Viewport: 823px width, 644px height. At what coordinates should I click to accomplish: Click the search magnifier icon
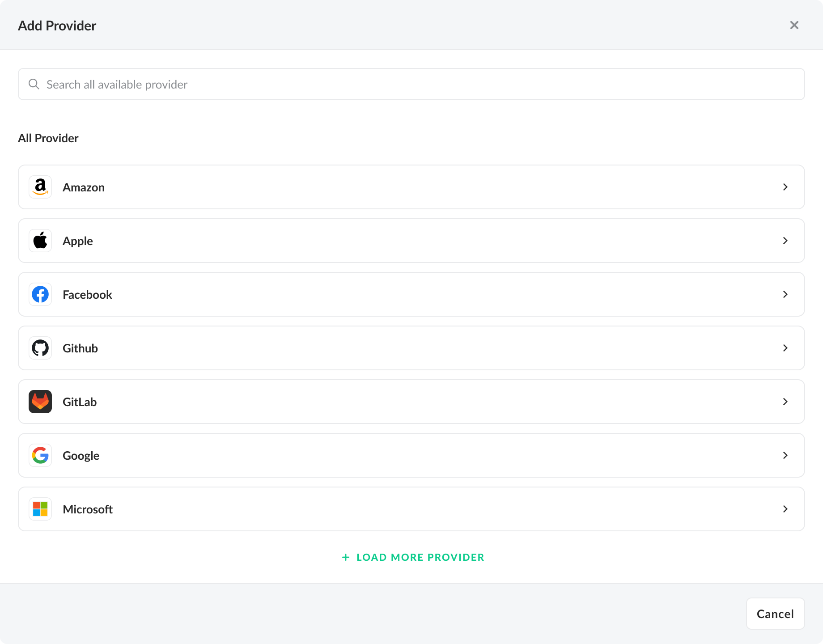coord(34,84)
